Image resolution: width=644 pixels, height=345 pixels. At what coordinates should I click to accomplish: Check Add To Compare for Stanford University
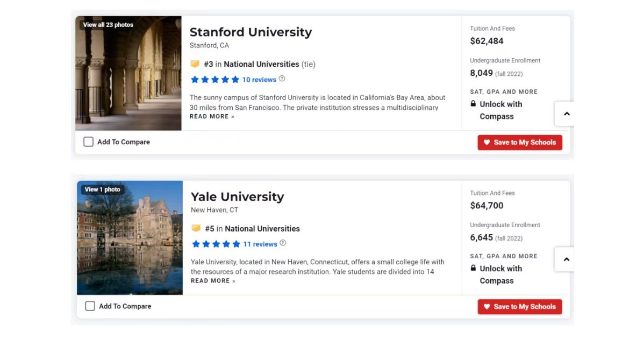tap(88, 142)
